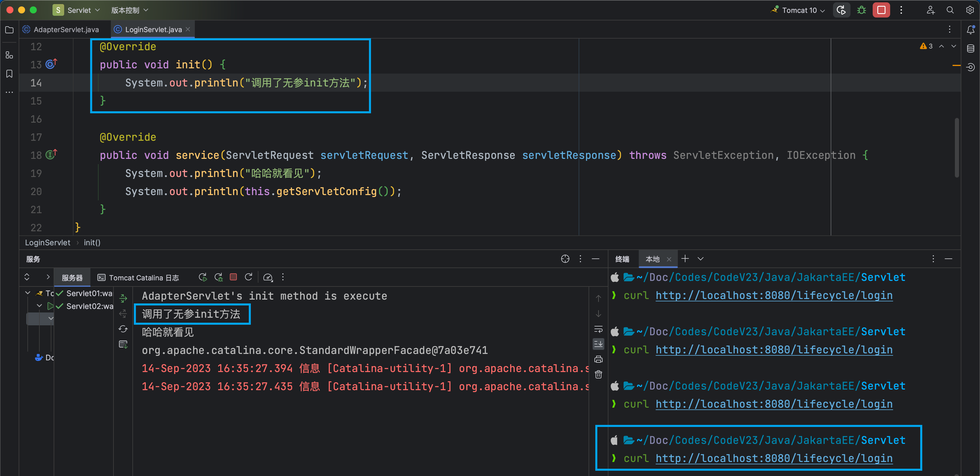
Task: Click the stop server red square in Services
Action: 233,277
